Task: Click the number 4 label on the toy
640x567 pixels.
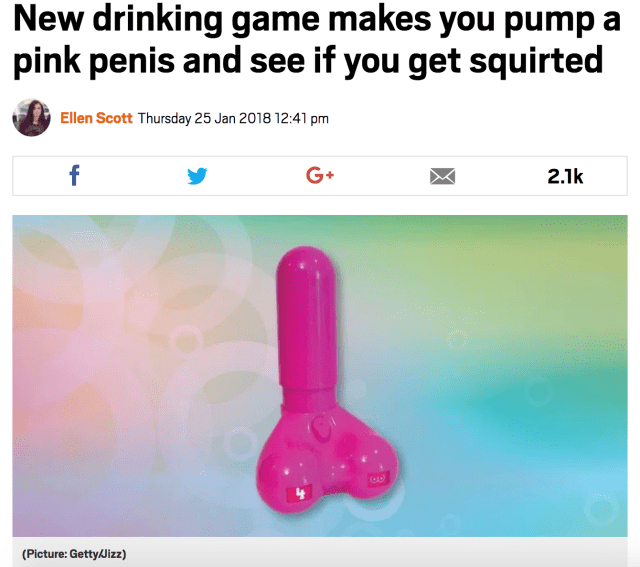Action: click(300, 494)
